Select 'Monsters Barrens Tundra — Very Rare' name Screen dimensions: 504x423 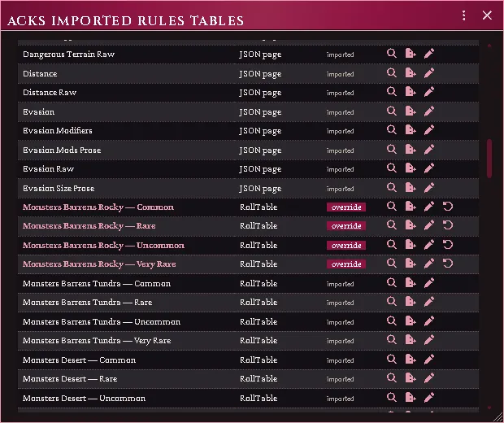pyautogui.click(x=97, y=341)
